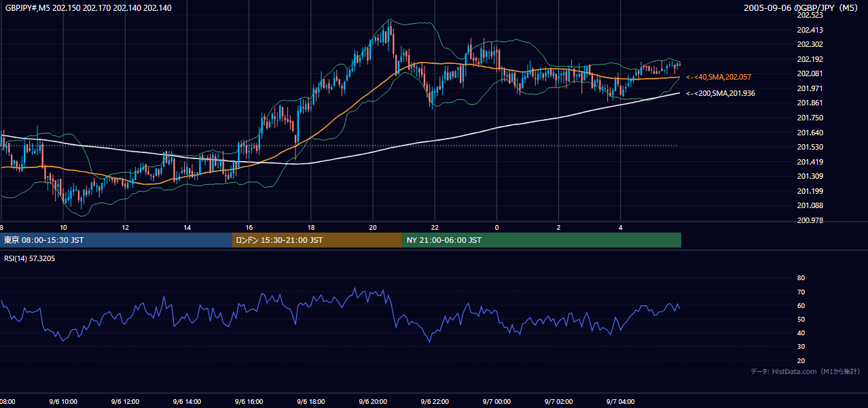Click price axis value 202.192
The width and height of the screenshot is (868, 408).
(x=810, y=59)
